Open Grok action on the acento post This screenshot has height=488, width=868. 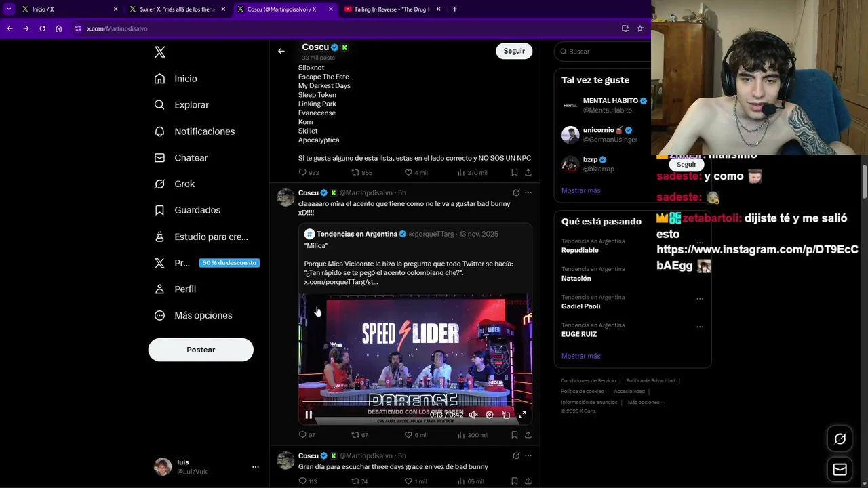pyautogui.click(x=516, y=193)
